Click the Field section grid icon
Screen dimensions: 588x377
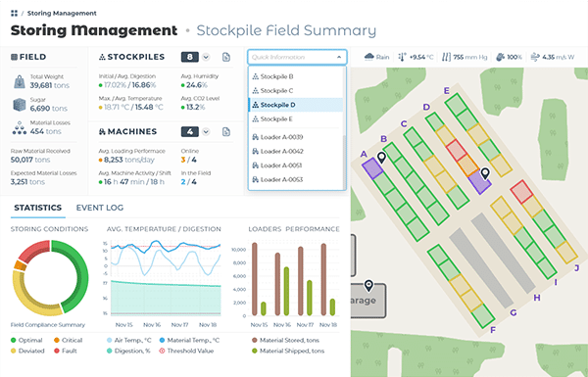click(x=14, y=57)
